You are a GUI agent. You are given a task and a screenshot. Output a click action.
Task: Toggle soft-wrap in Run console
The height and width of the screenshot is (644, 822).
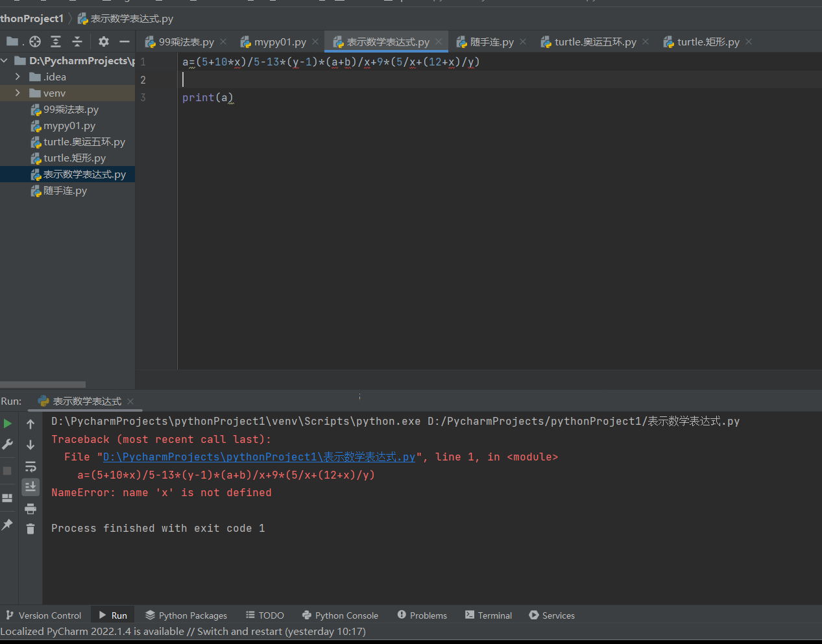(x=30, y=466)
